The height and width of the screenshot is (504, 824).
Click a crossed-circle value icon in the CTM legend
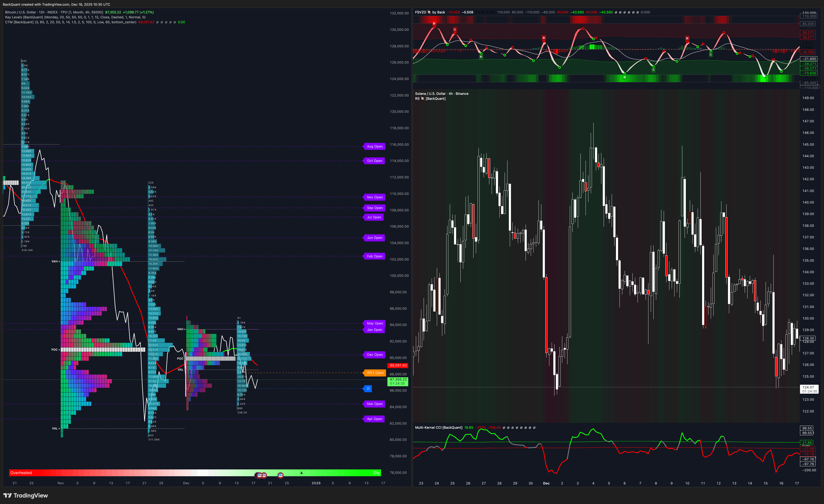157,22
